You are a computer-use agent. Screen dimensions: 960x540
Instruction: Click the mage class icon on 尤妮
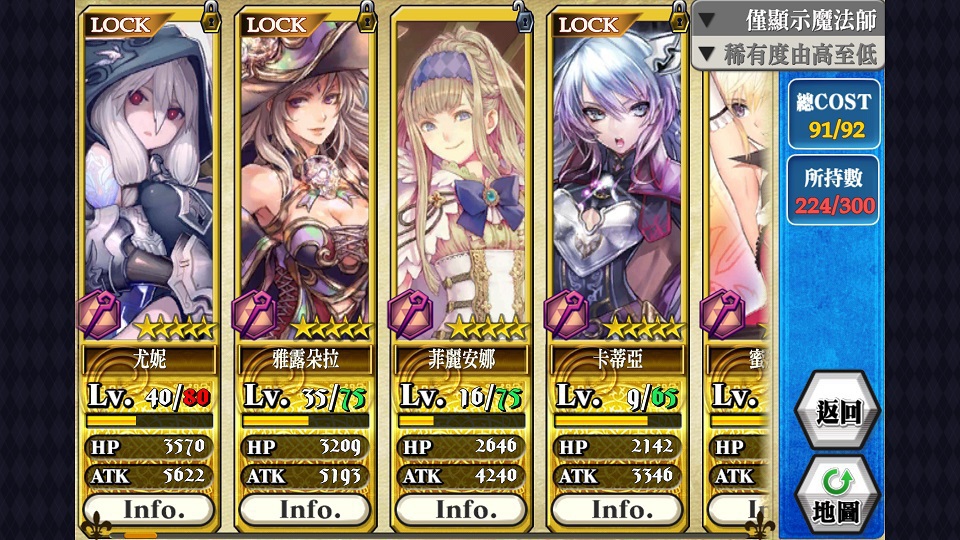(x=100, y=315)
